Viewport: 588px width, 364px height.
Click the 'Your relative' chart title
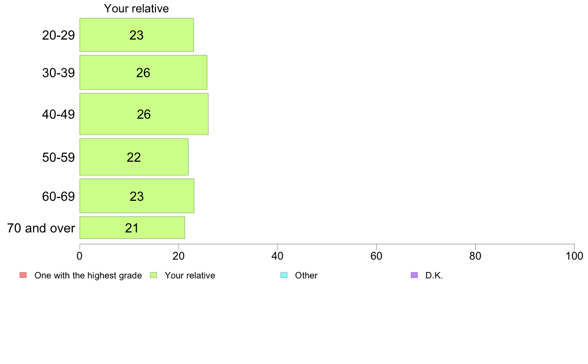pos(137,8)
